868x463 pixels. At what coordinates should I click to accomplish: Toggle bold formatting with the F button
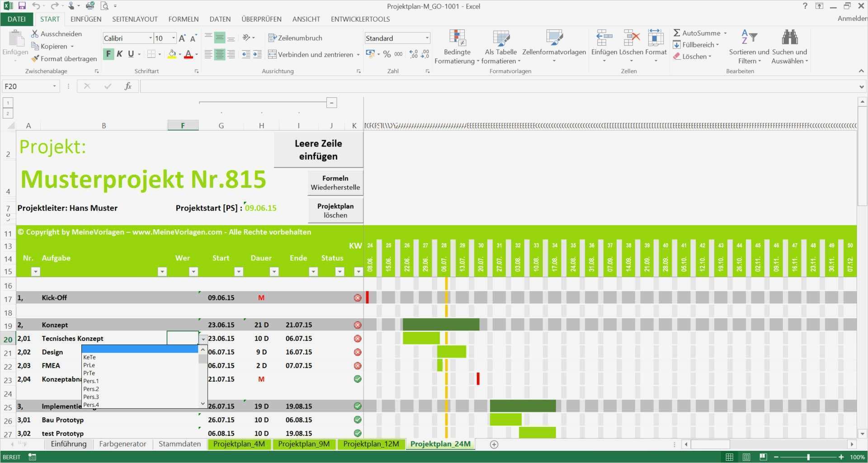pyautogui.click(x=108, y=53)
